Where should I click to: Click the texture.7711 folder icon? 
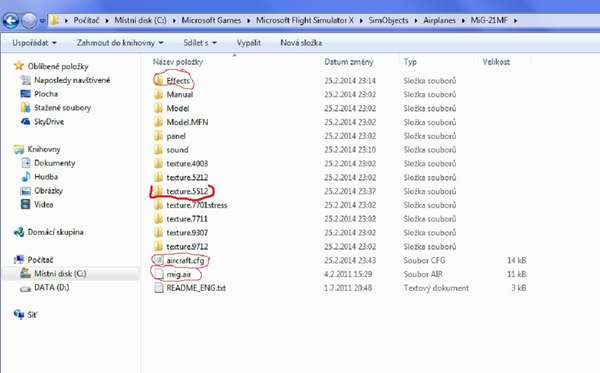click(158, 219)
